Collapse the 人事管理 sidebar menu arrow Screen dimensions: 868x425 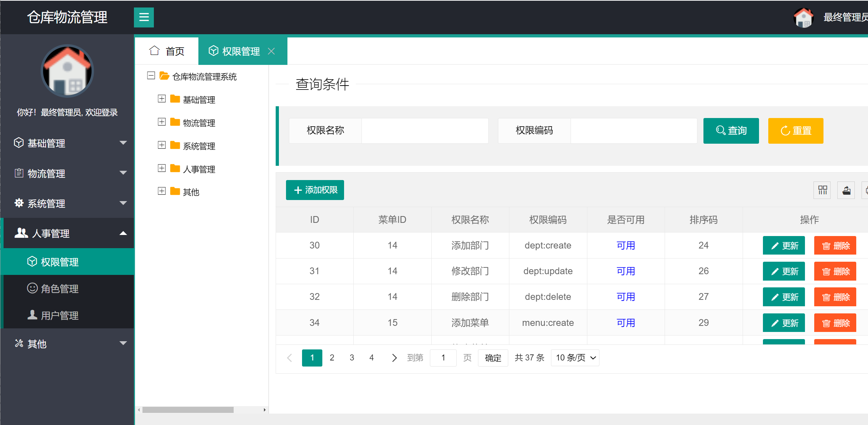tap(123, 233)
